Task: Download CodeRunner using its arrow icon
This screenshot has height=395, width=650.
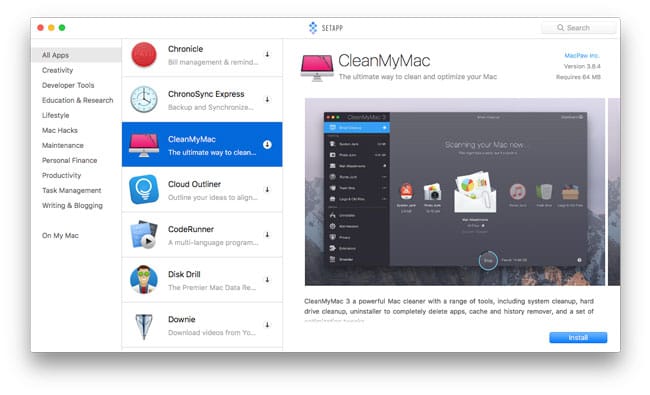Action: pyautogui.click(x=267, y=235)
